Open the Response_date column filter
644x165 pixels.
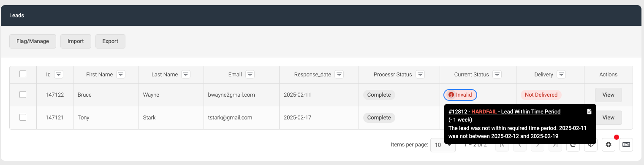click(x=339, y=75)
